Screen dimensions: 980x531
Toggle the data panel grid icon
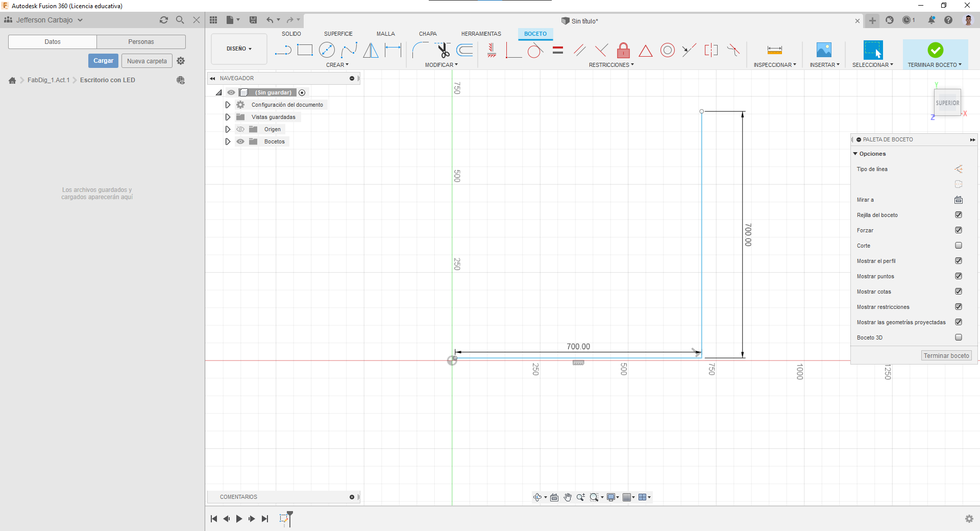click(x=213, y=20)
